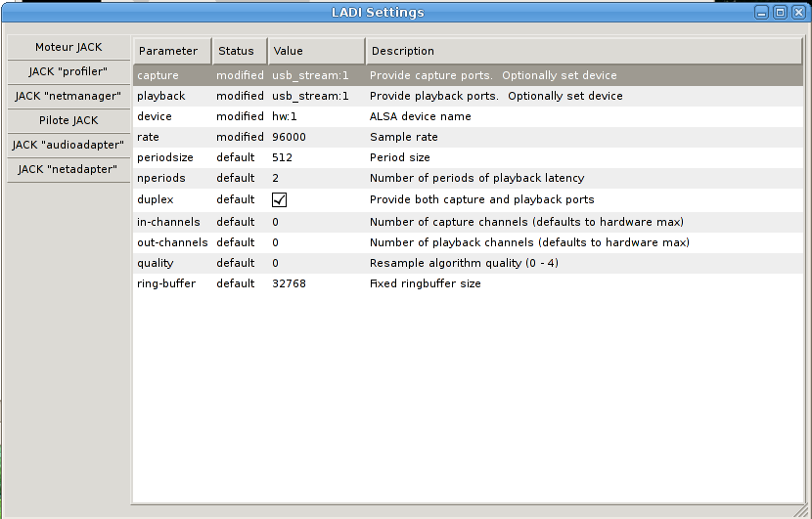Close the LADI Settings window
The width and height of the screenshot is (812, 519).
click(x=798, y=13)
